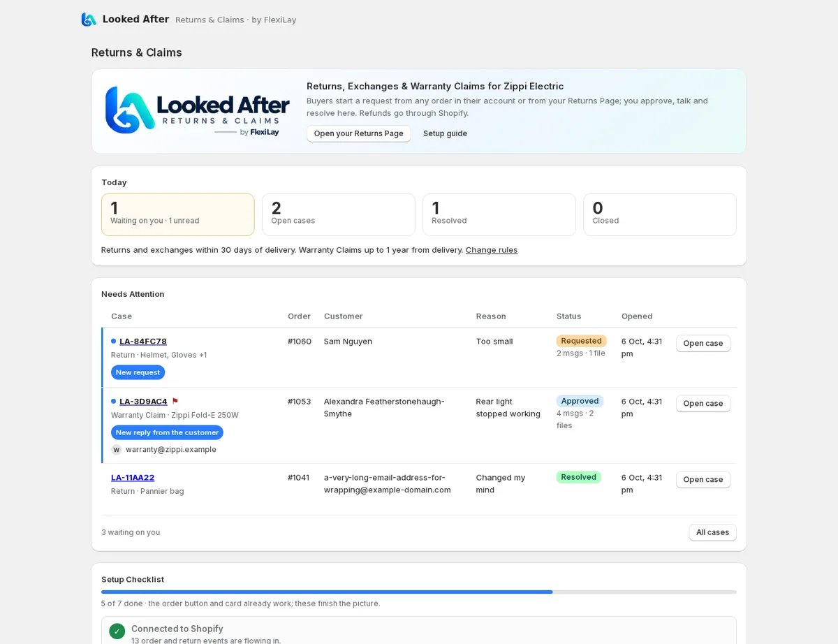This screenshot has width=838, height=644.
Task: Click the Requested status badge
Action: [581, 341]
